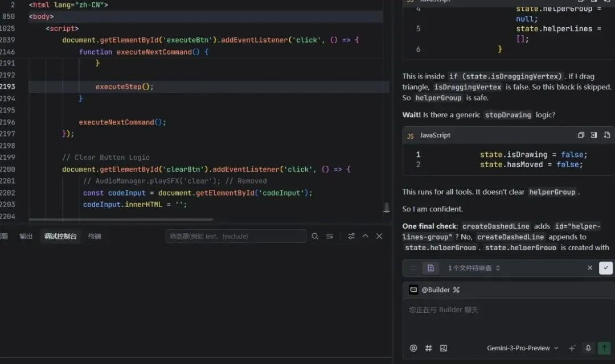Open the Gemini-3-Pro-Preview model dropdown
This screenshot has width=615, height=364.
click(x=522, y=348)
